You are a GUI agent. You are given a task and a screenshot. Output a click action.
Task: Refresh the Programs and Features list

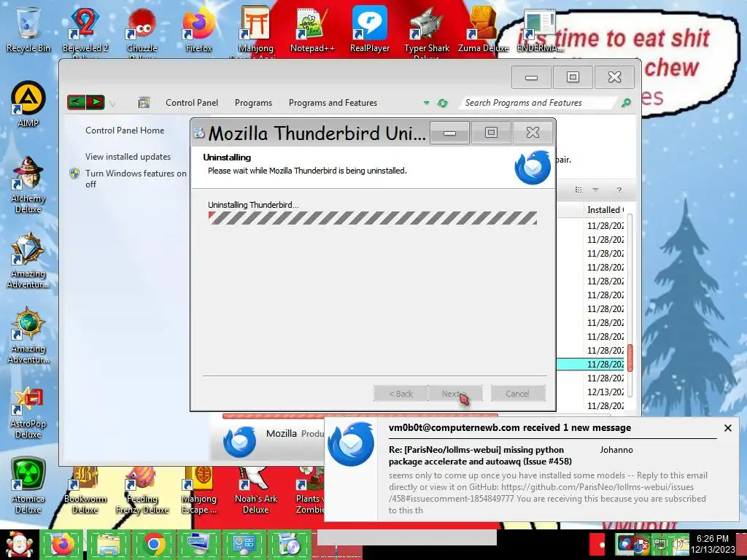[x=443, y=103]
